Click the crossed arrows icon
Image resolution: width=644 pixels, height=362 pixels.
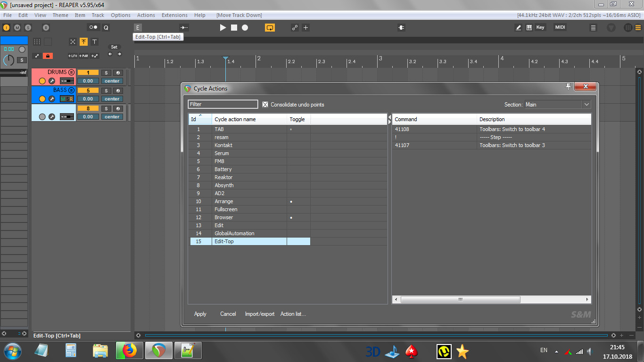73,41
